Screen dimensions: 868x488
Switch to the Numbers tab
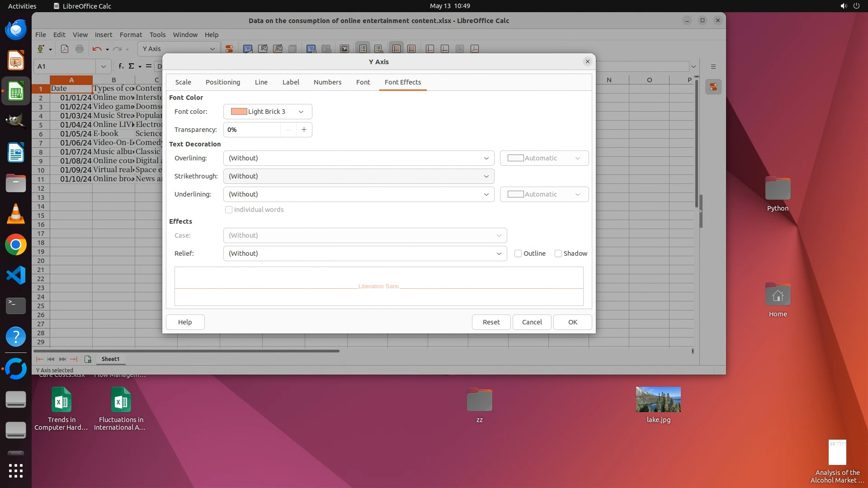coord(327,82)
